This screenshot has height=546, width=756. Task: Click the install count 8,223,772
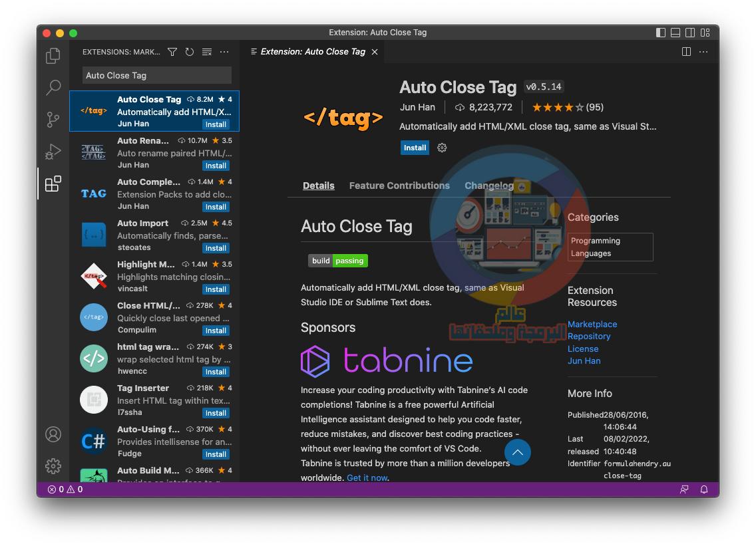pyautogui.click(x=484, y=107)
